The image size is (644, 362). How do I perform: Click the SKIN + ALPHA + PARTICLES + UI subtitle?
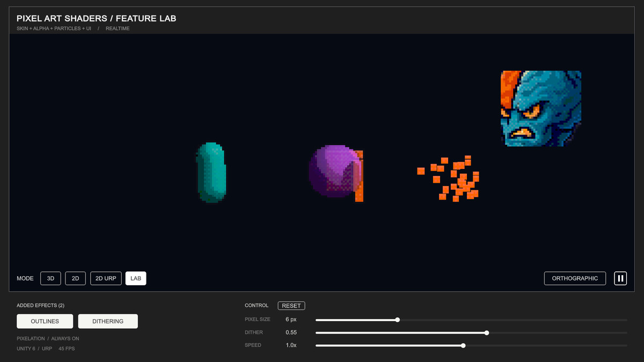[54, 28]
